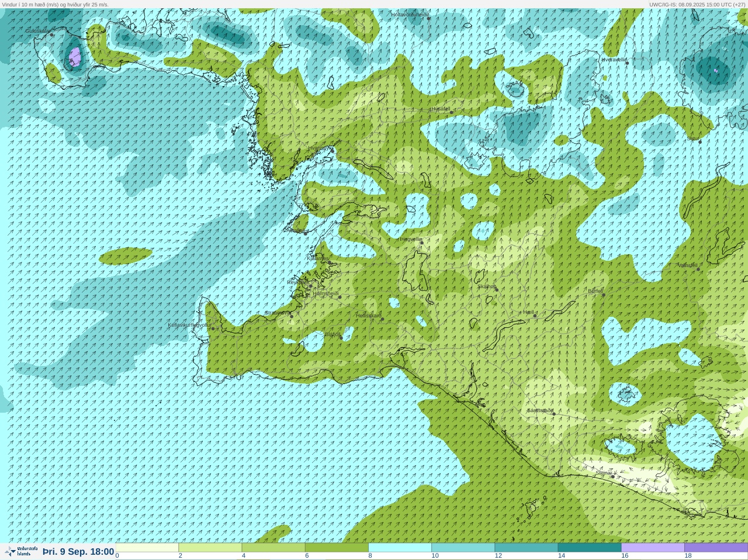Click the legend tick label '16'
The width and height of the screenshot is (748, 560).
(625, 556)
